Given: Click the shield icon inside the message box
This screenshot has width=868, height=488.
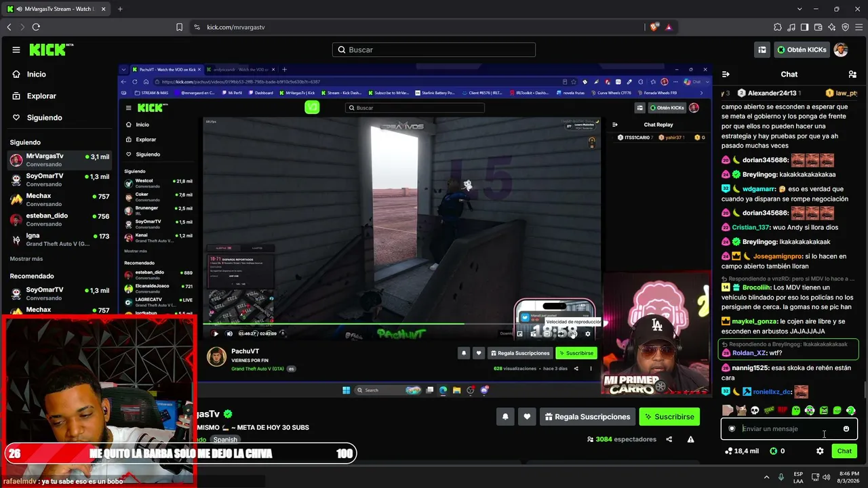Looking at the screenshot, I should click(732, 428).
